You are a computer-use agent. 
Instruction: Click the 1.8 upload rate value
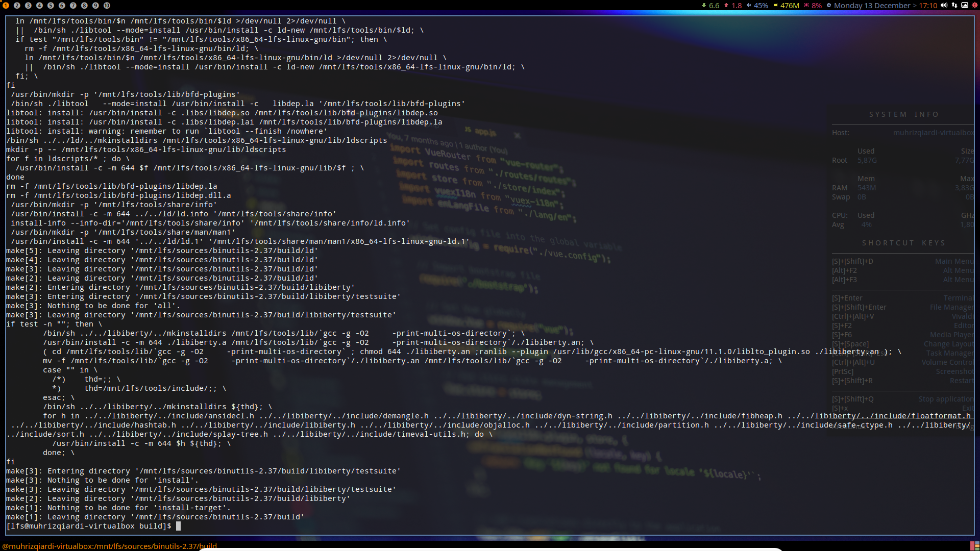point(737,6)
